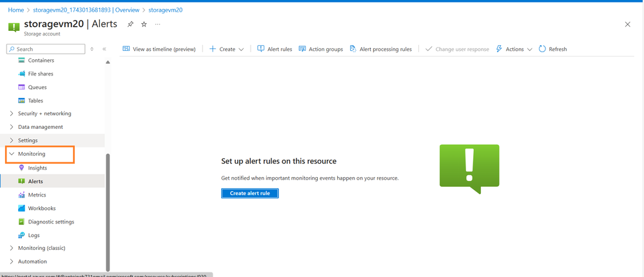Screen dimensions: 644x277
Task: Click 'Get notified when important monitoring events' text
Action: 310,178
